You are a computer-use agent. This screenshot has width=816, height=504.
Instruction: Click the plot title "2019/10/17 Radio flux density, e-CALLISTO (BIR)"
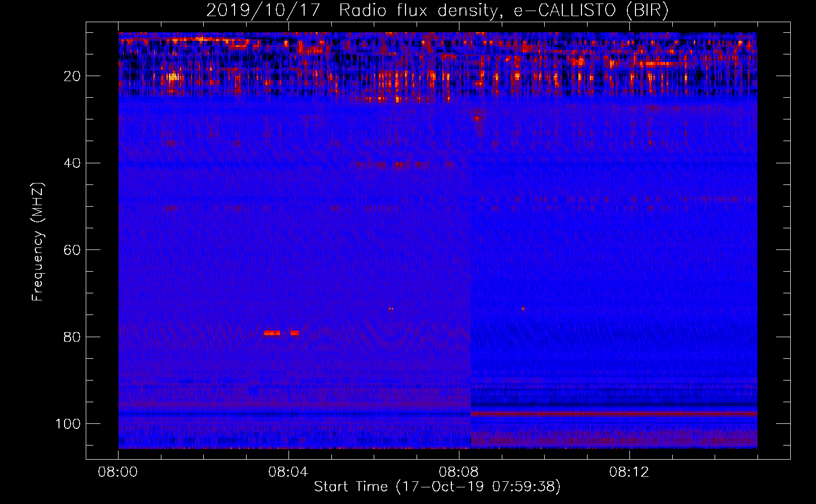click(x=437, y=11)
